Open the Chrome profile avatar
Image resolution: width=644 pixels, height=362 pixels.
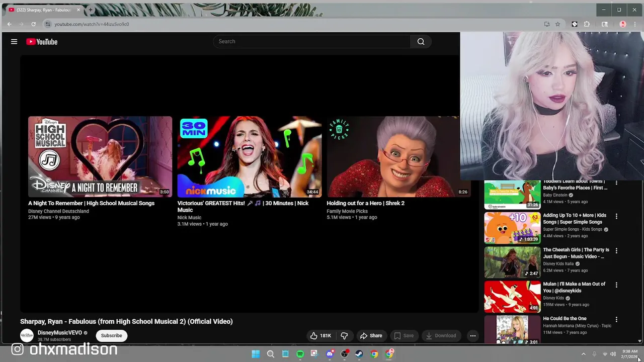pyautogui.click(x=623, y=24)
